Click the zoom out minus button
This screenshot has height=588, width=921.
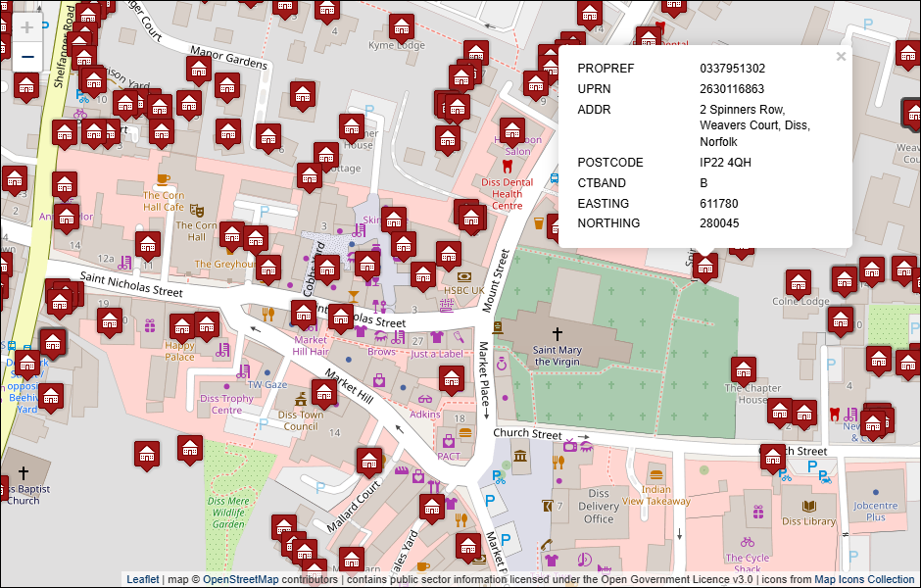tap(27, 57)
